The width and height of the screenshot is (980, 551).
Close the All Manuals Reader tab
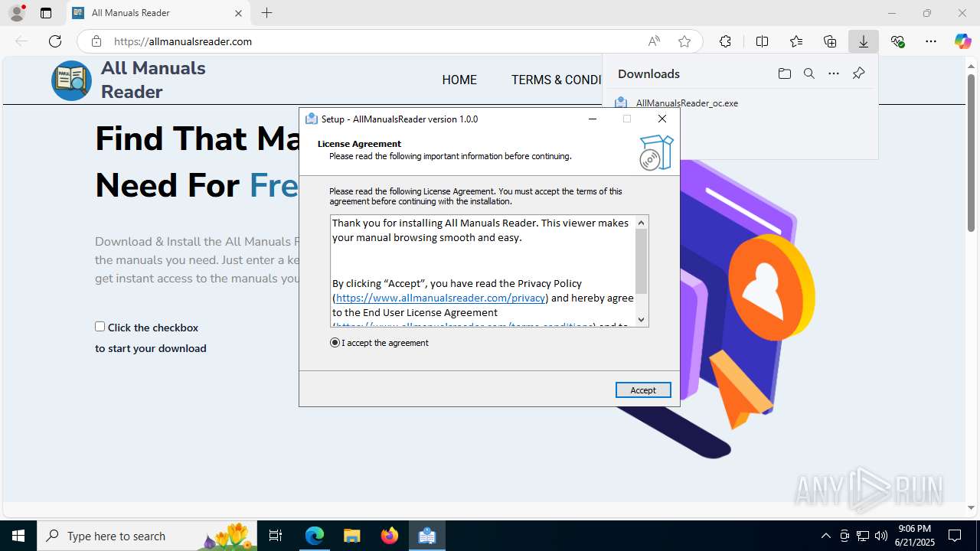(x=238, y=13)
